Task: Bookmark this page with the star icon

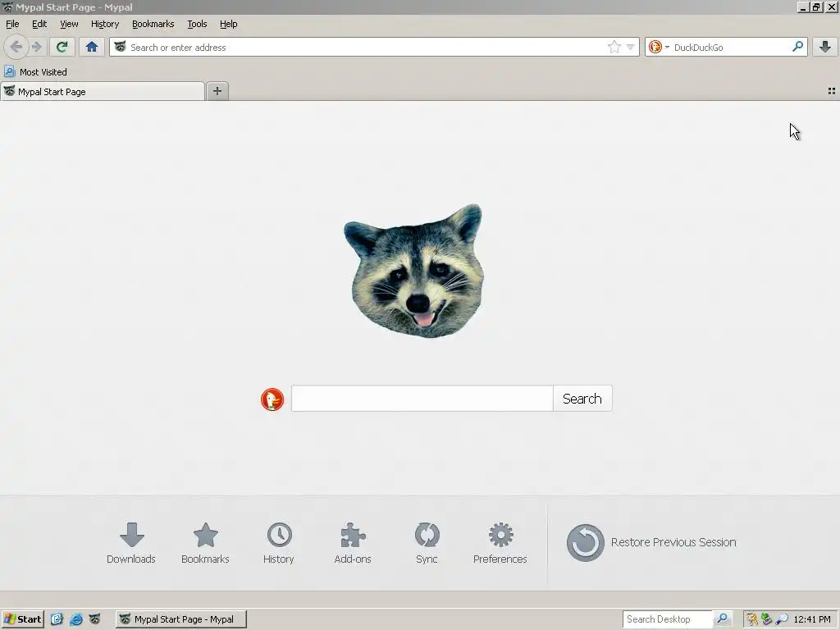Action: 614,47
